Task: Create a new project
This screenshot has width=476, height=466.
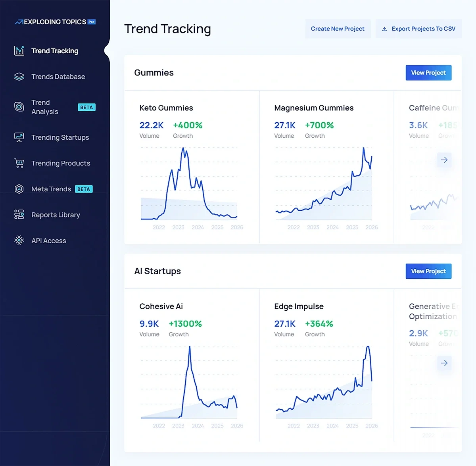Action: 338,29
